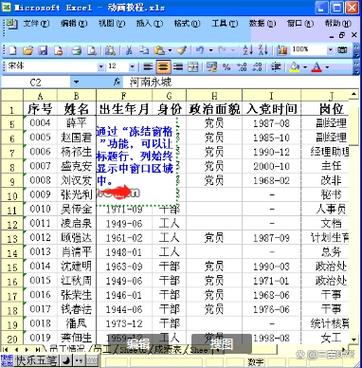Undo the last action
This screenshot has height=368, width=362.
click(x=200, y=50)
